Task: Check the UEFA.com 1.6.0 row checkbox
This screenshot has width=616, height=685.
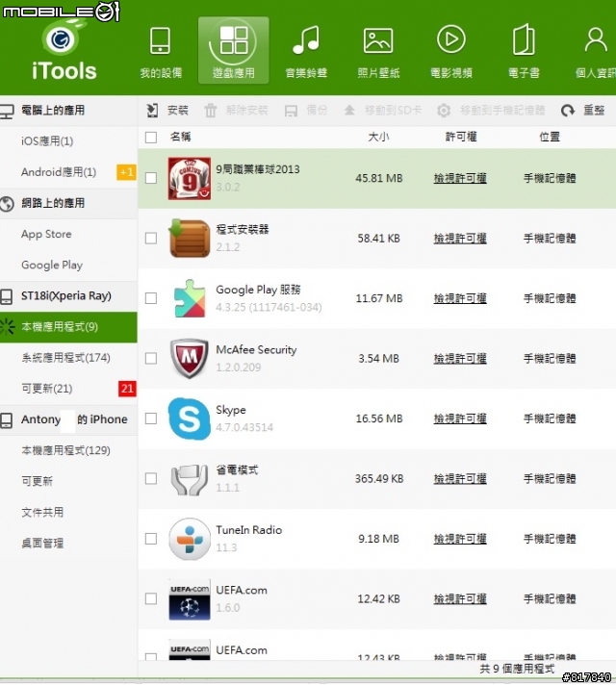Action: pyautogui.click(x=151, y=598)
